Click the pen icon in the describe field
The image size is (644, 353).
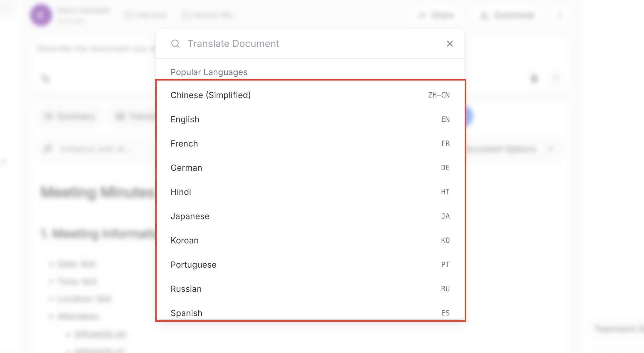[x=45, y=78]
